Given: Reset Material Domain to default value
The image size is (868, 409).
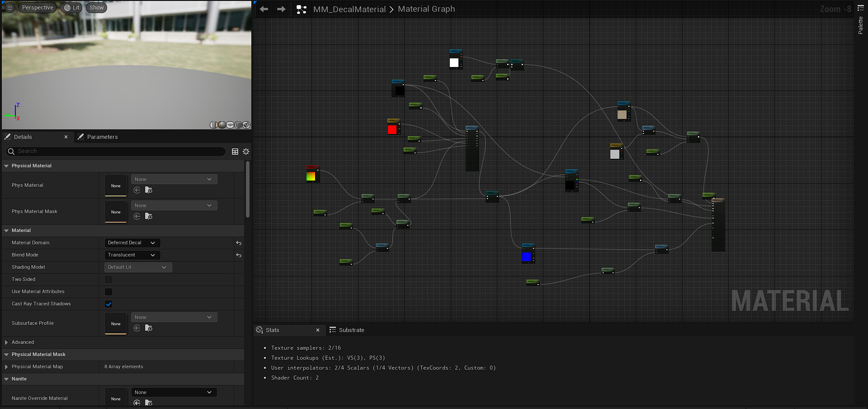Looking at the screenshot, I should (x=239, y=243).
